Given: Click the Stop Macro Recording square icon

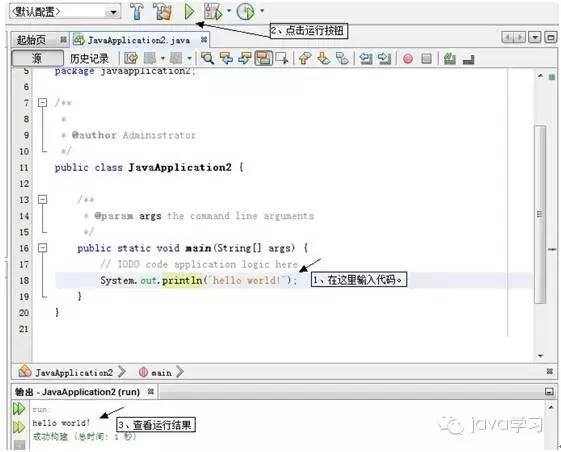Looking at the screenshot, I should pyautogui.click(x=426, y=59).
